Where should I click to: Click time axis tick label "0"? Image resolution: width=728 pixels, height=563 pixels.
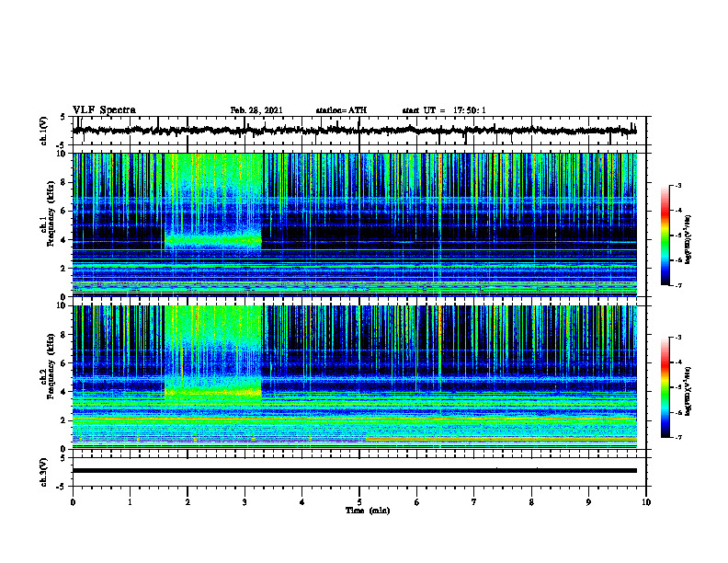click(73, 502)
